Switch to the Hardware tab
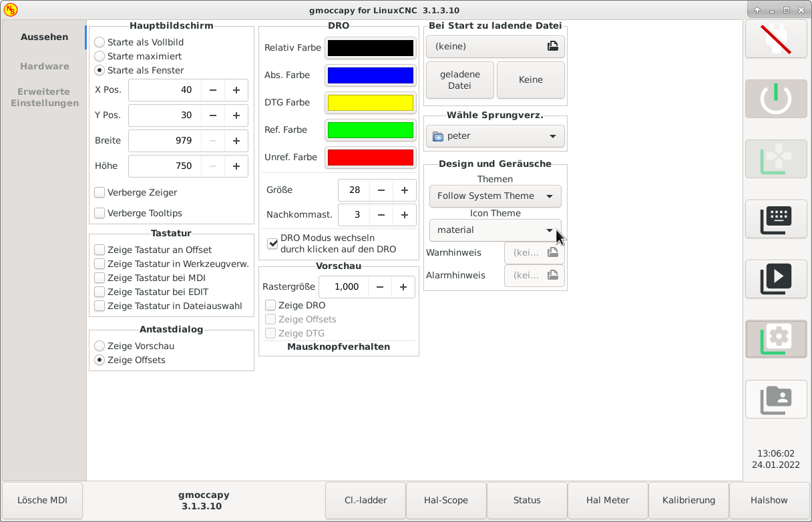812x522 pixels. [44, 66]
